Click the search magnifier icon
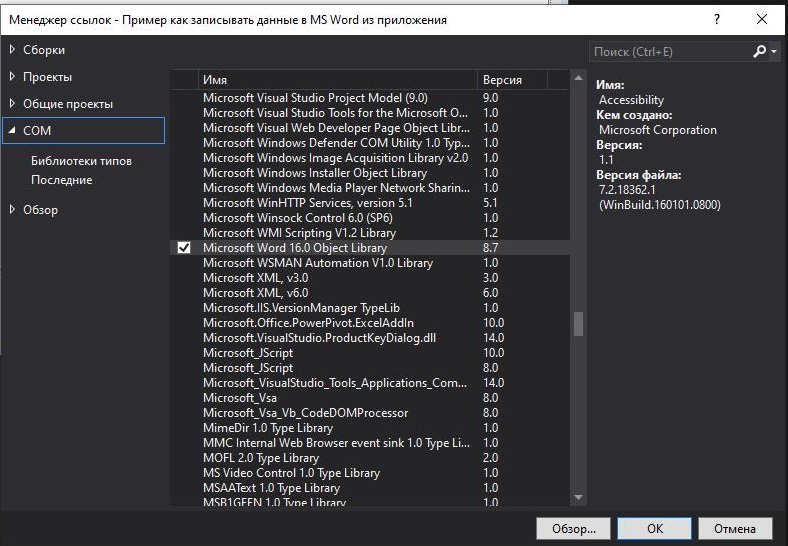 759,51
